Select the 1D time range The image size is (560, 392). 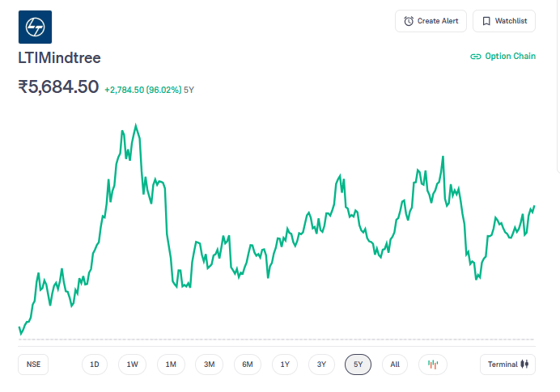(x=94, y=365)
